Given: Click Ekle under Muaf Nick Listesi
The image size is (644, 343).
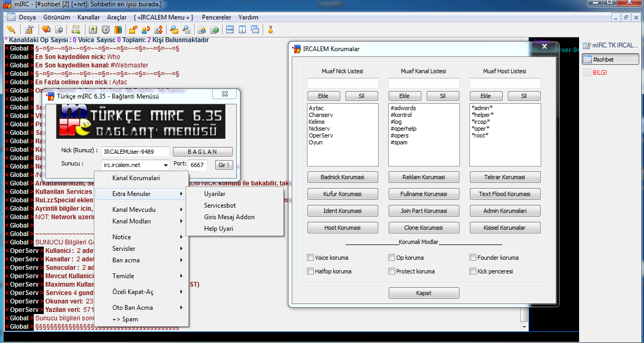Looking at the screenshot, I should [323, 96].
